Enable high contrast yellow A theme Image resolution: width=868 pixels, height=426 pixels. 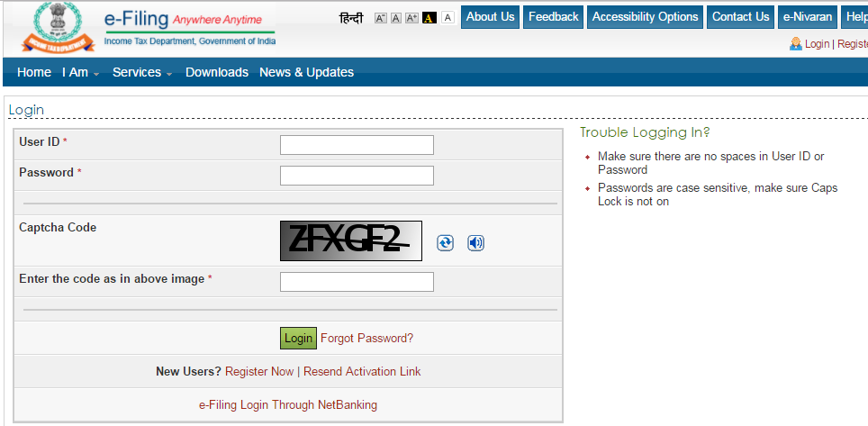click(x=429, y=18)
